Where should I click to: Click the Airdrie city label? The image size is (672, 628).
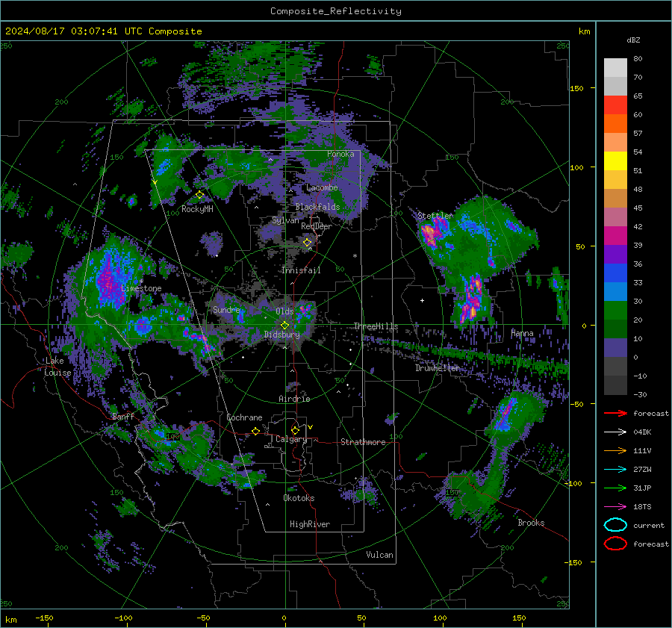click(x=294, y=399)
